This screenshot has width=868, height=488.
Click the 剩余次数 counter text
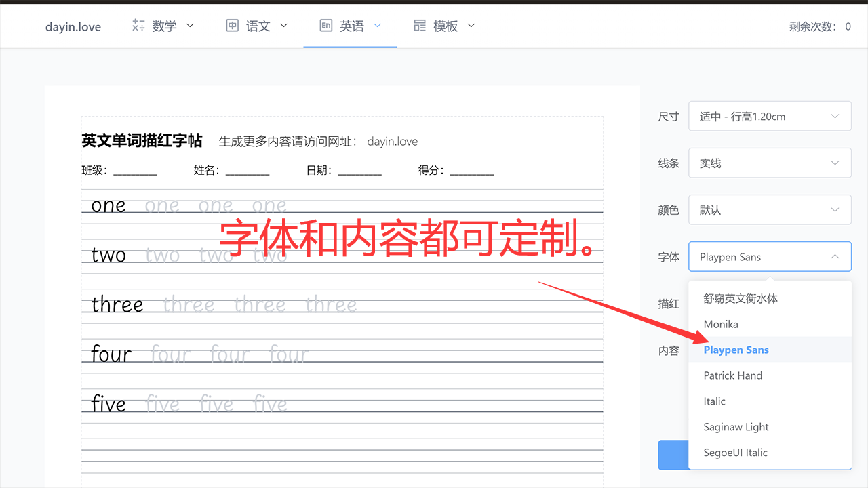(820, 25)
